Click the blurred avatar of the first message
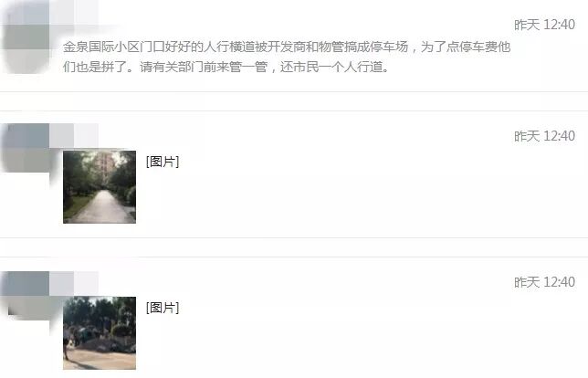 click(25, 37)
